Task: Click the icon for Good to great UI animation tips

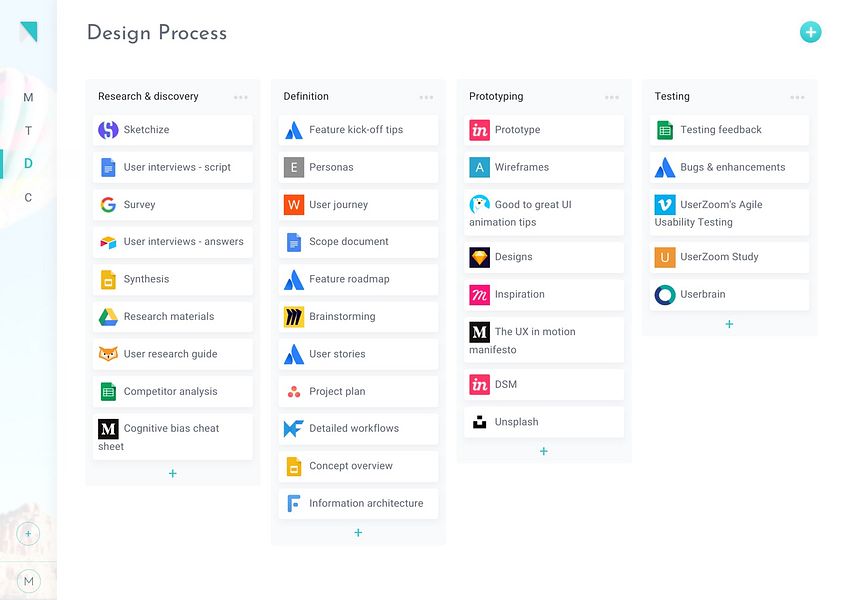Action: coord(480,205)
